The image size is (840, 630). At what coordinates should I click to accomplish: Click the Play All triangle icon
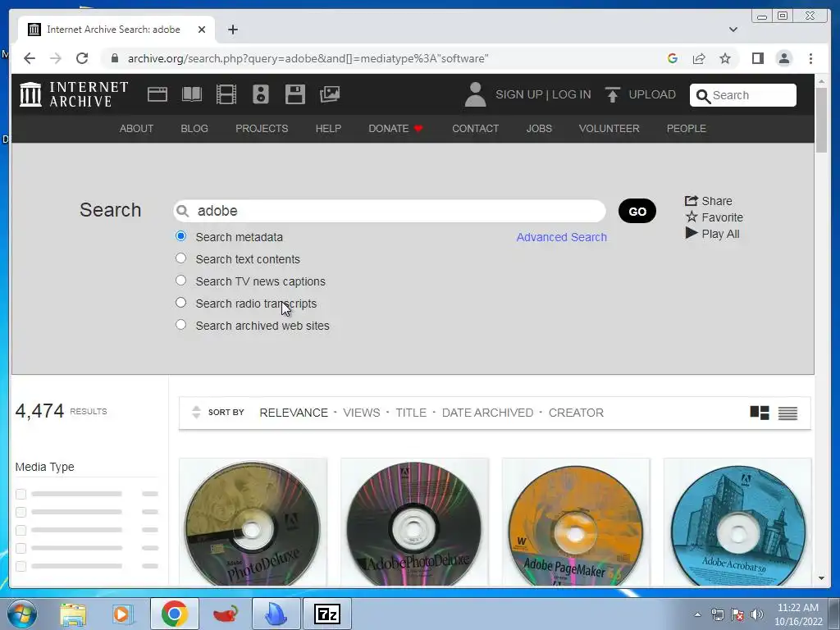tap(692, 233)
